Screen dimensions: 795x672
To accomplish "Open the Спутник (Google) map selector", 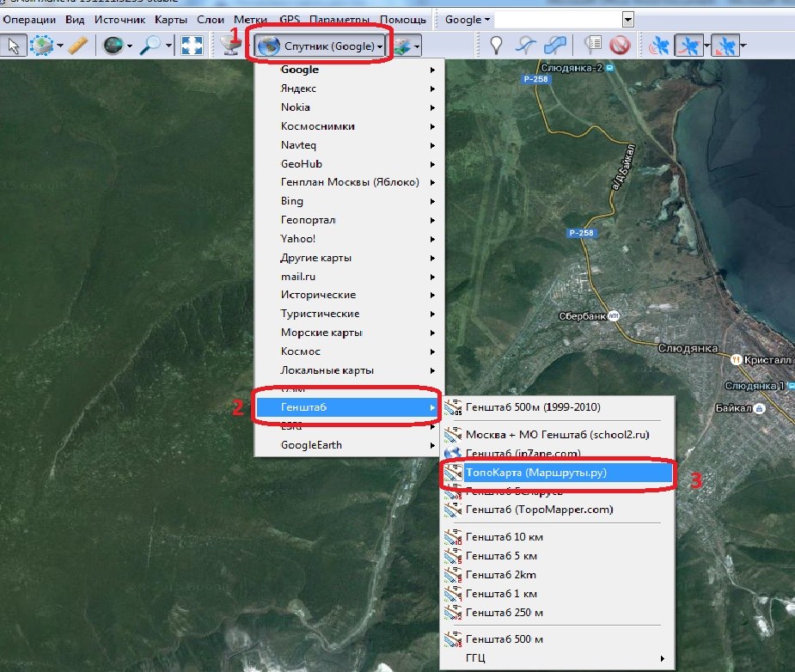I will 320,46.
